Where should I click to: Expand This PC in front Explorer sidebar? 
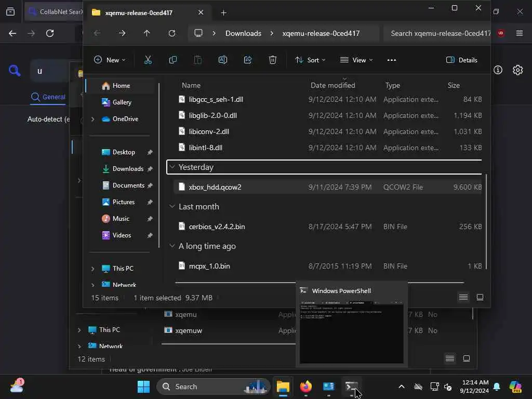92,269
